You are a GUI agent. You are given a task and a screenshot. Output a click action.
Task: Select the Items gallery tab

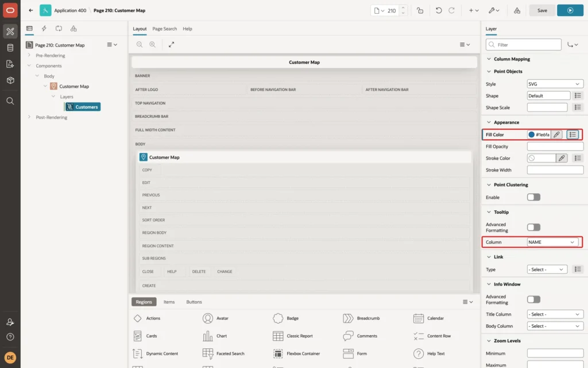(169, 301)
